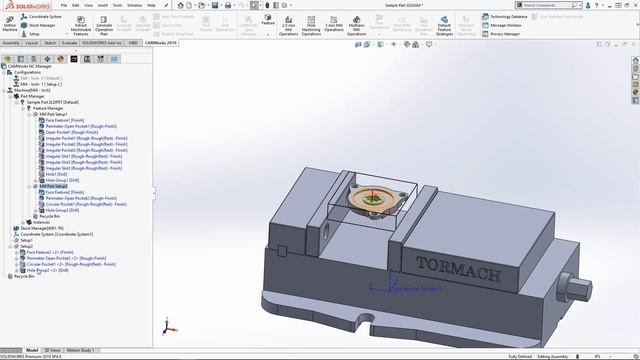The width and height of the screenshot is (640, 360).
Task: Click the Open file icon
Action: pos(202,5)
